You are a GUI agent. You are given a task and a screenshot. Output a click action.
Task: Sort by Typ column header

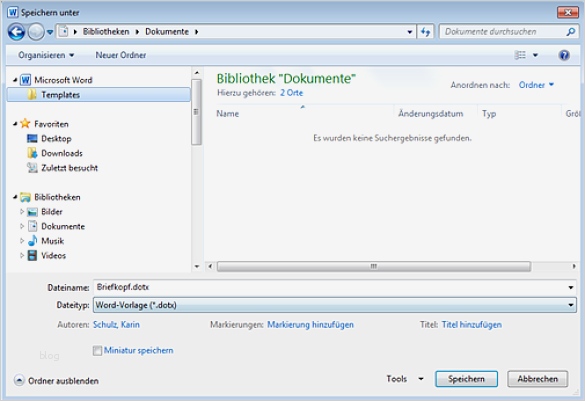click(489, 114)
